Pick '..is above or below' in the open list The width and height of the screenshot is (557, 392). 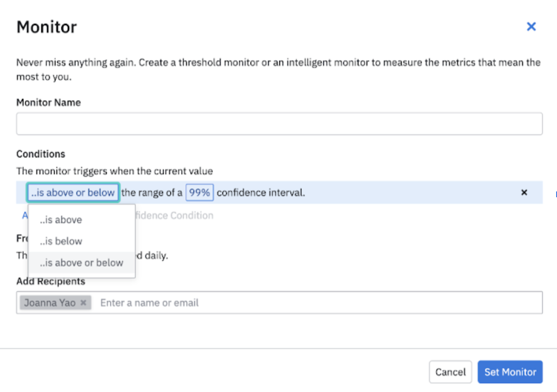click(82, 263)
